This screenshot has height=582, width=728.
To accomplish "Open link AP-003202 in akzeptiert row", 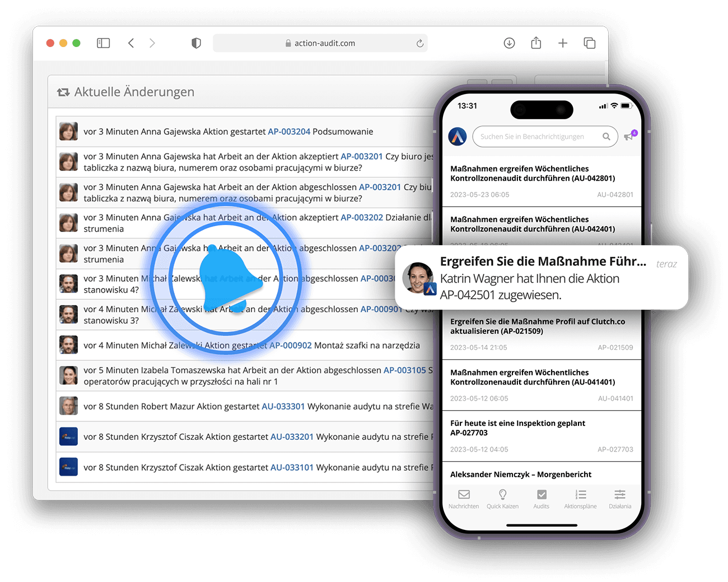I will tap(362, 217).
